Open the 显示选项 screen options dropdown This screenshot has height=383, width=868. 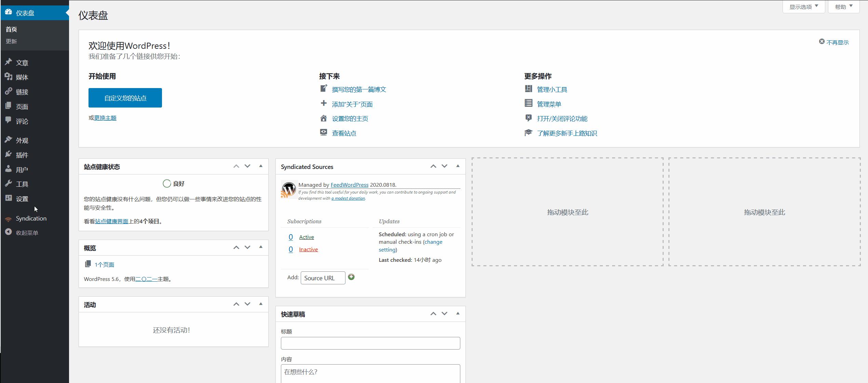tap(803, 7)
